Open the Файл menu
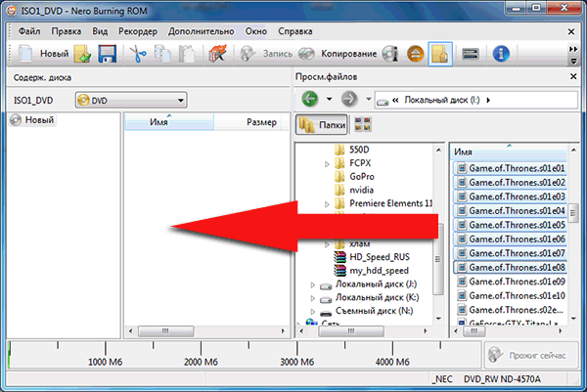587x392 pixels. (29, 31)
